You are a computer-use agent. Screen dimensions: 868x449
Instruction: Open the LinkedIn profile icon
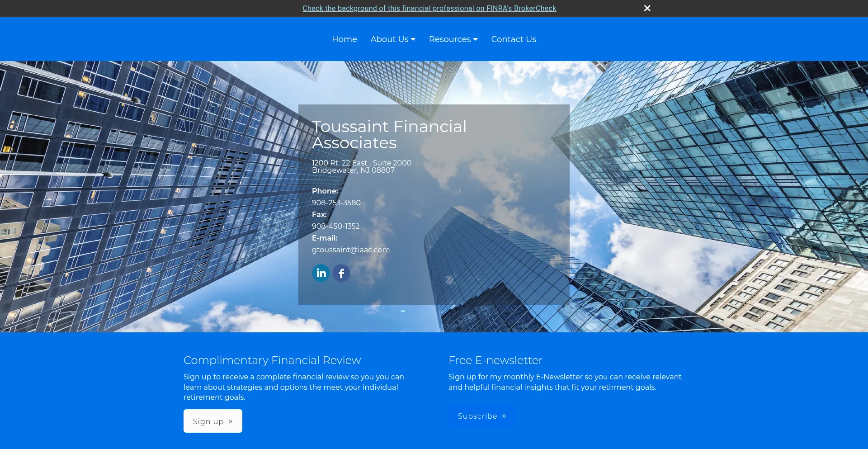[x=321, y=273]
